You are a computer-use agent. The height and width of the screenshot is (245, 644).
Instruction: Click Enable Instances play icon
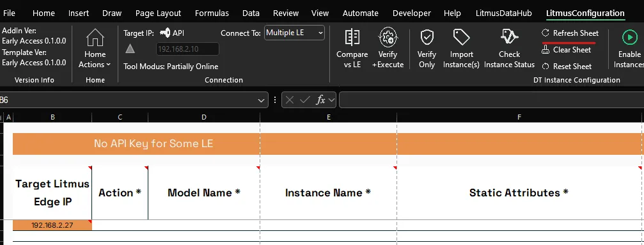point(630,38)
